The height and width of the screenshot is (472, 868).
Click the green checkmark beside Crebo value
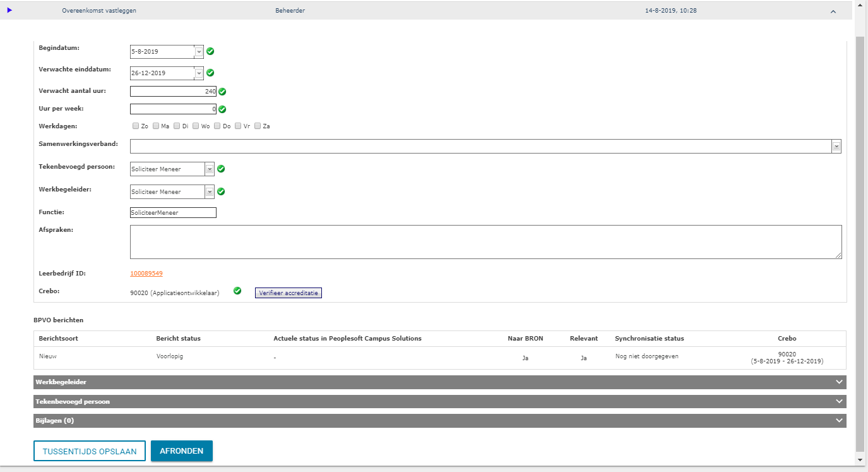tap(237, 291)
